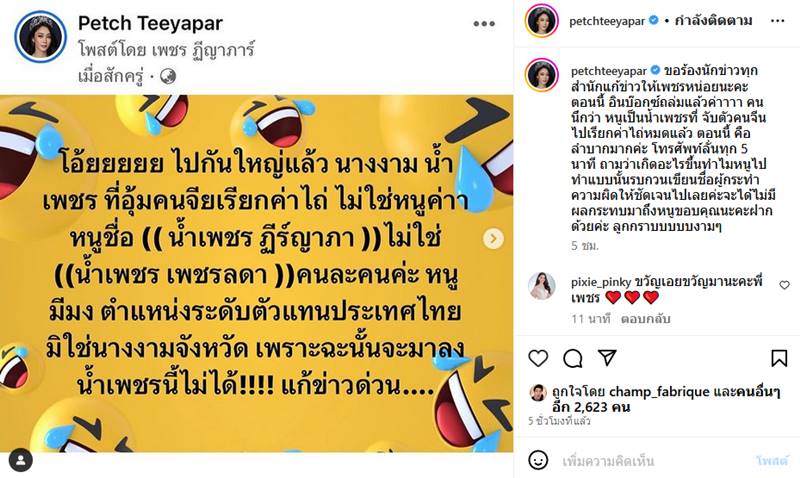Go to next image with arrow chevron
Viewport: 800px width, 478px height.
pos(493,238)
